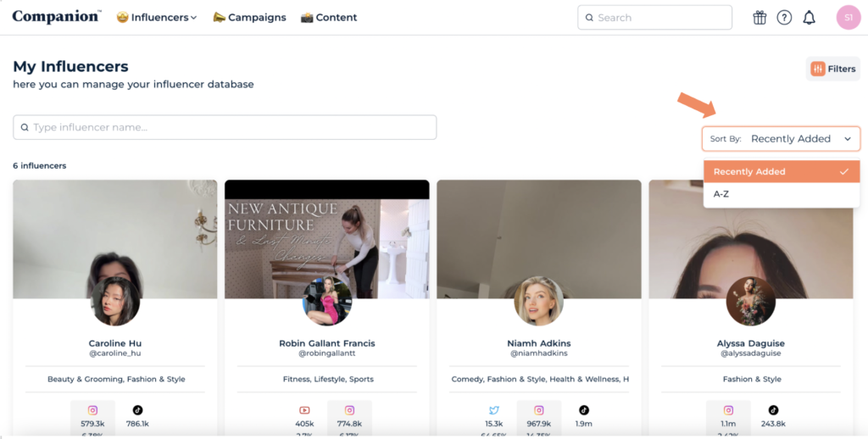The height and width of the screenshot is (439, 868).
Task: Open the Campaigns menu item
Action: pos(249,18)
